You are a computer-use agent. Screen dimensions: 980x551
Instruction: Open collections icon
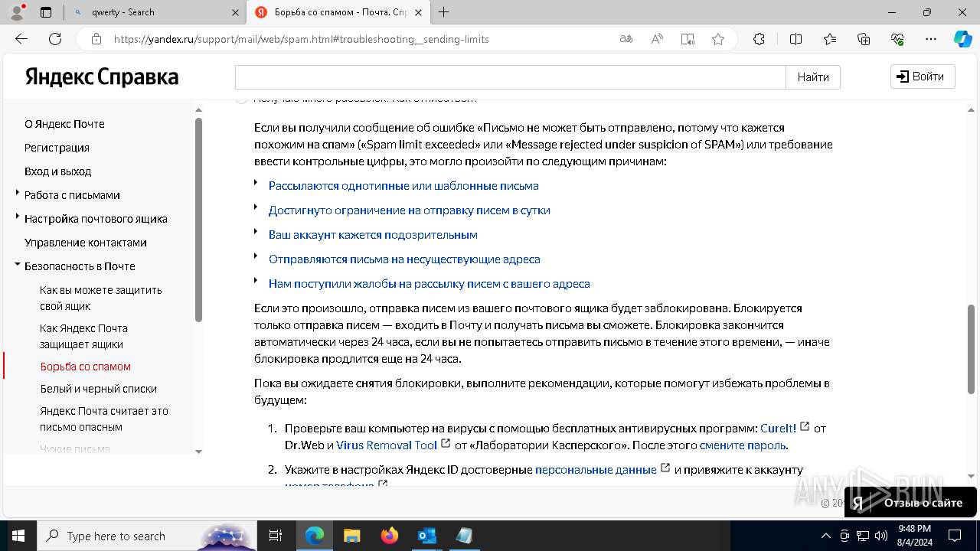tap(864, 39)
